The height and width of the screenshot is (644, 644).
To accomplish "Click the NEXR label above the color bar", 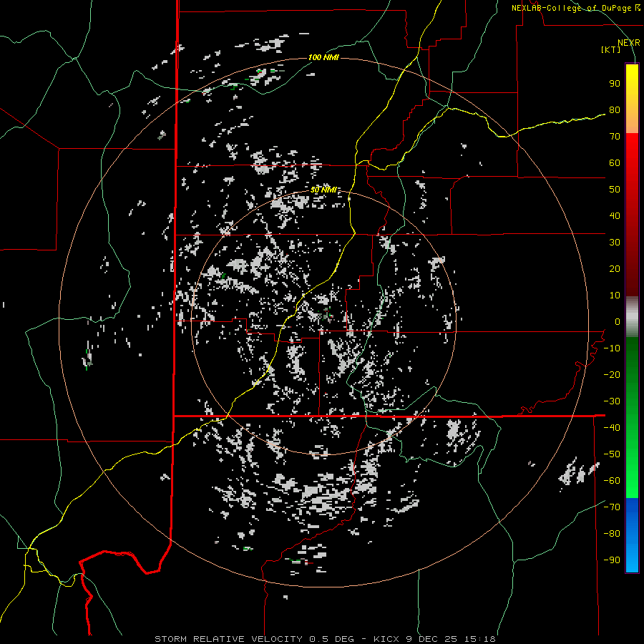I will pos(629,43).
